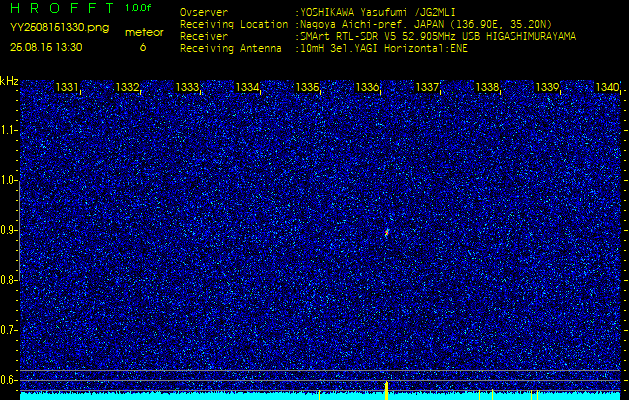Select the file name YY2508151330.png
The image size is (629, 400).
point(59,28)
